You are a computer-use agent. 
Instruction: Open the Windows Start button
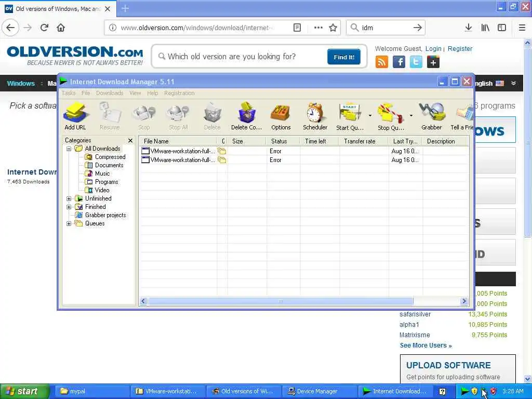(24, 391)
